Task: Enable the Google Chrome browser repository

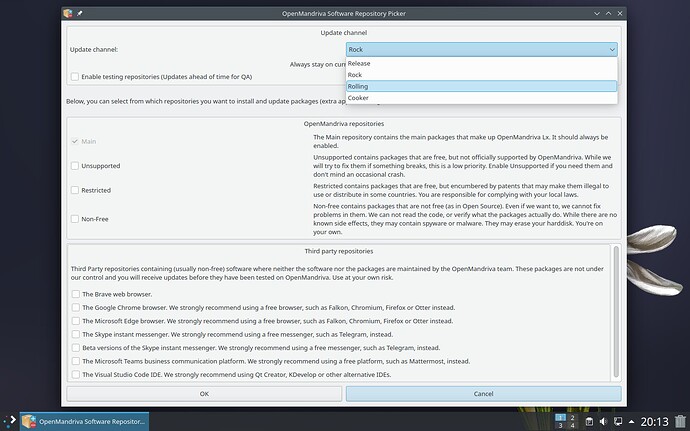Action: pyautogui.click(x=76, y=307)
